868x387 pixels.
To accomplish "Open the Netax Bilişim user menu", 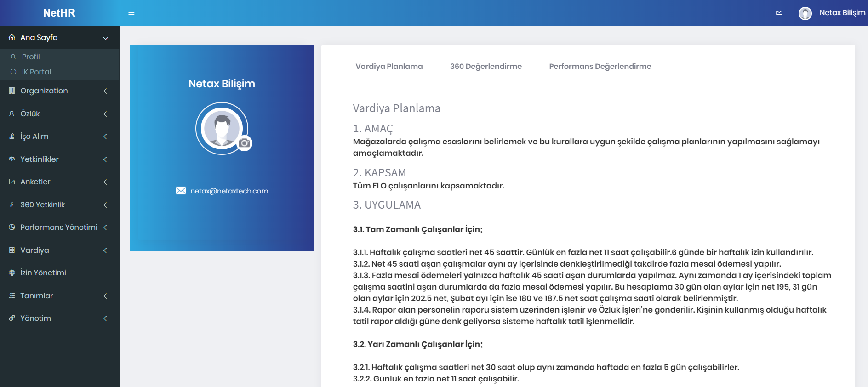I will click(842, 13).
